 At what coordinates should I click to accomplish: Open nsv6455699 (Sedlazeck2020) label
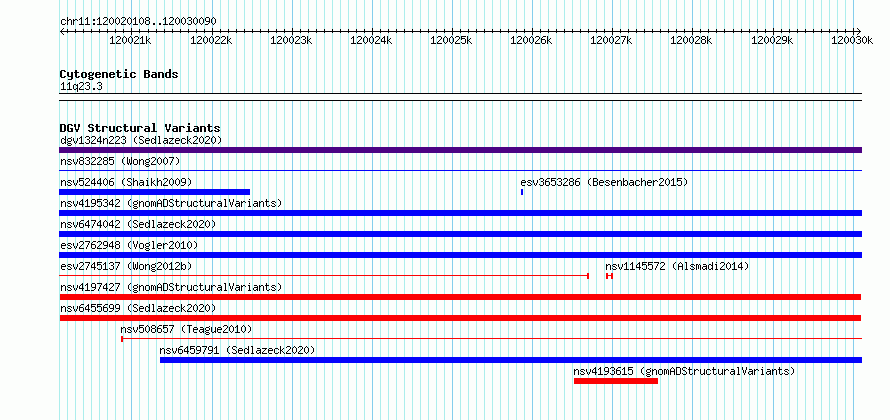point(138,308)
